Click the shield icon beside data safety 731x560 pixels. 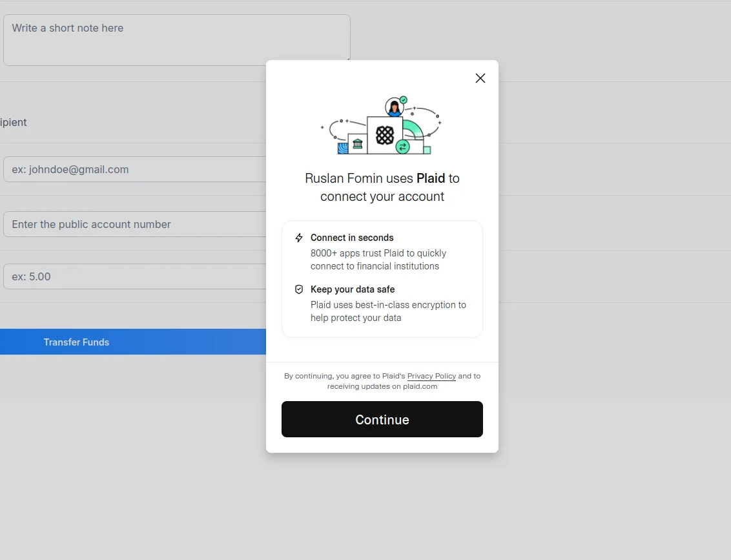click(x=298, y=289)
